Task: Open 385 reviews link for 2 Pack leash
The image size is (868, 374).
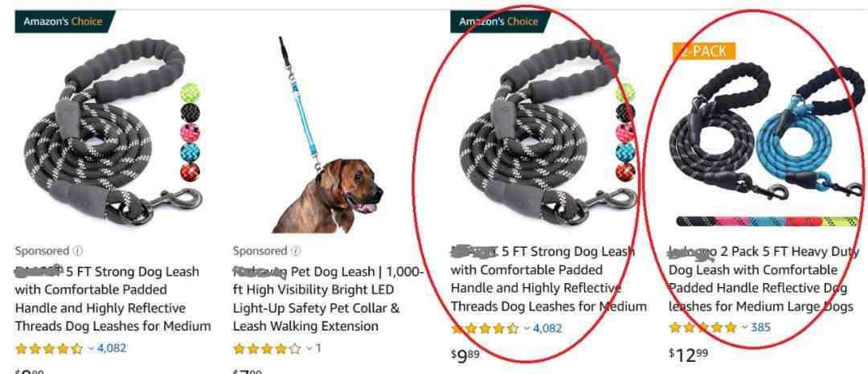Action: (x=760, y=327)
